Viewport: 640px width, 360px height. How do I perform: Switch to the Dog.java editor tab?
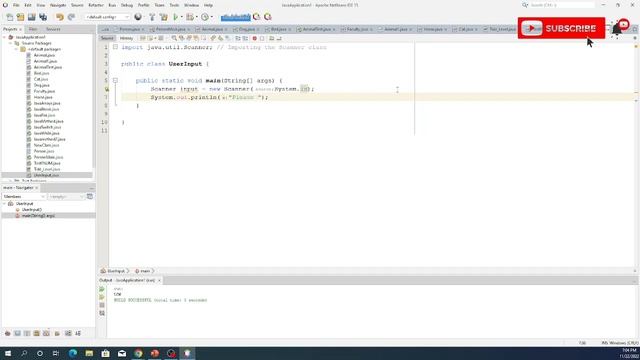(x=247, y=29)
